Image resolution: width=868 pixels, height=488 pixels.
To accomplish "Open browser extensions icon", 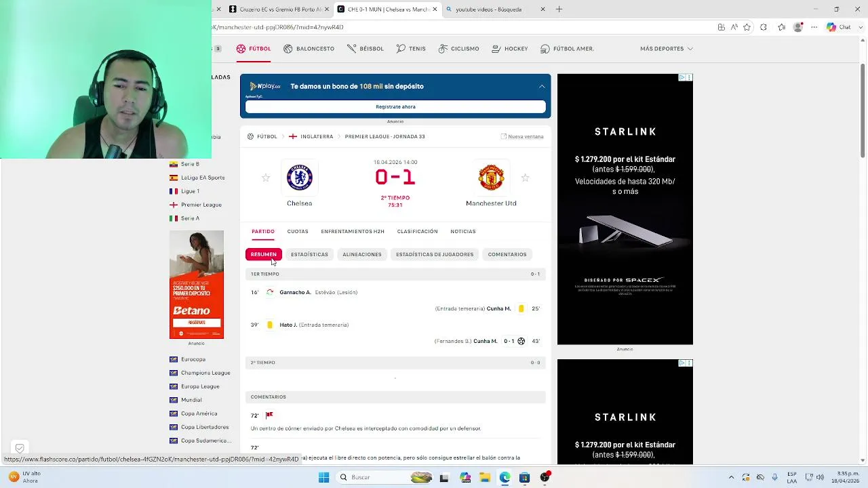I will click(x=764, y=27).
